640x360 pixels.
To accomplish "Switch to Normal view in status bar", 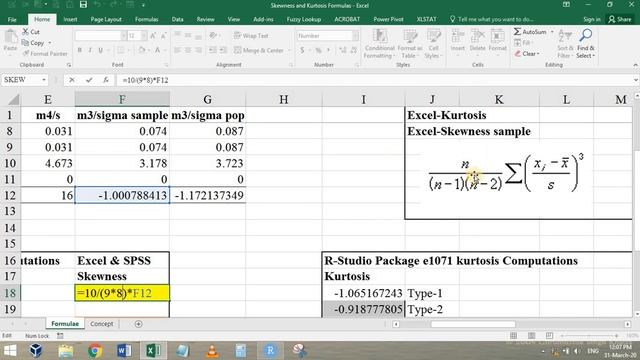I will (x=513, y=336).
